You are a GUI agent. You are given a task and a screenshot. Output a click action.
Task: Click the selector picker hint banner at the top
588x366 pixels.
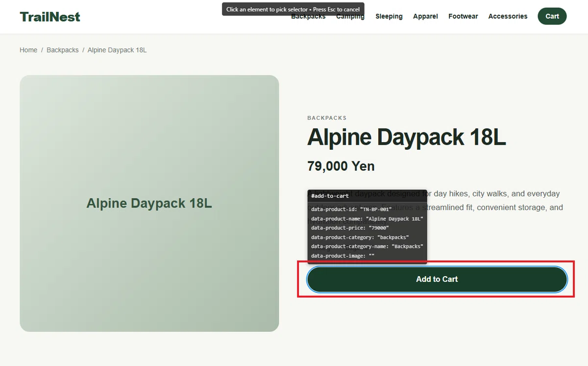(x=293, y=9)
